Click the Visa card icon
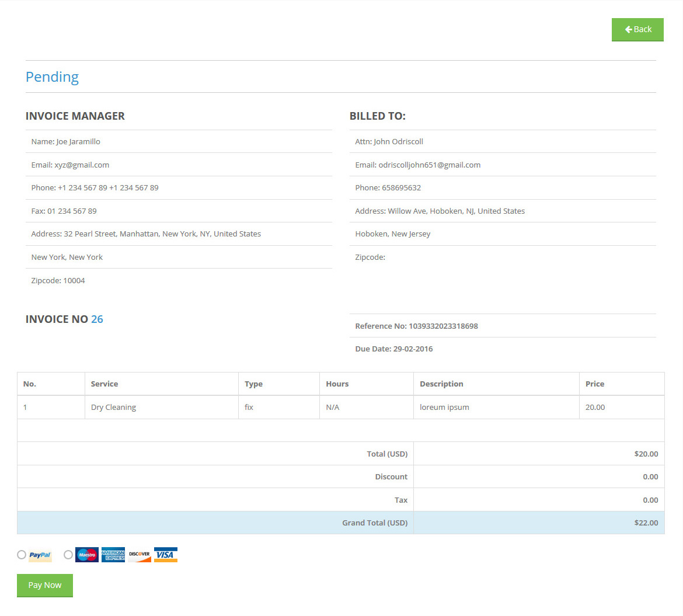The image size is (683, 616). tap(166, 555)
